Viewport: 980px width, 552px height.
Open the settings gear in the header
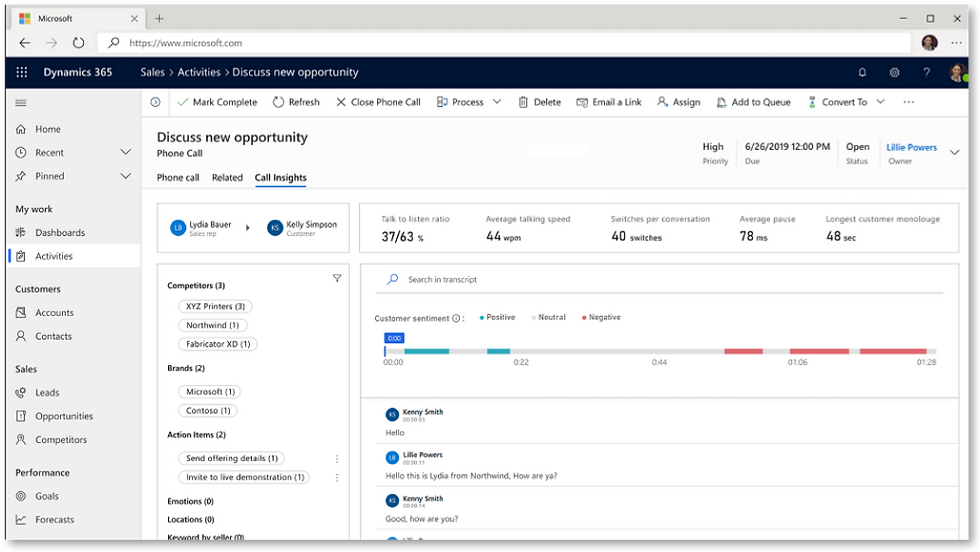[894, 73]
